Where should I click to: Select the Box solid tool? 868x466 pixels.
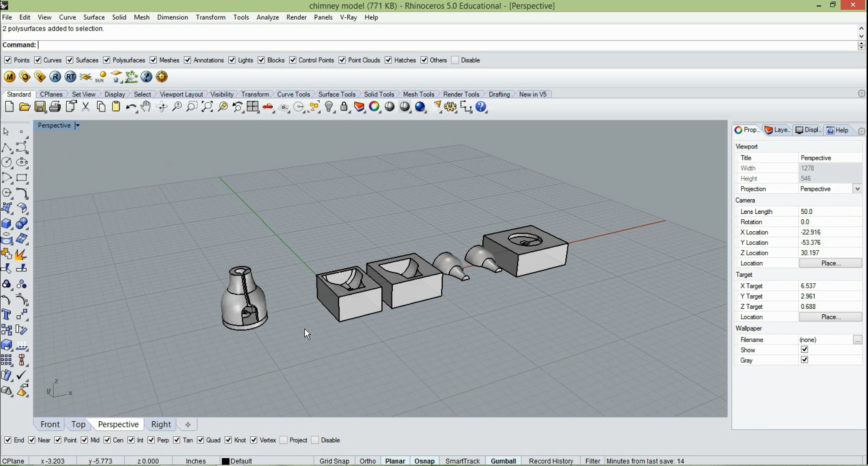tap(7, 224)
